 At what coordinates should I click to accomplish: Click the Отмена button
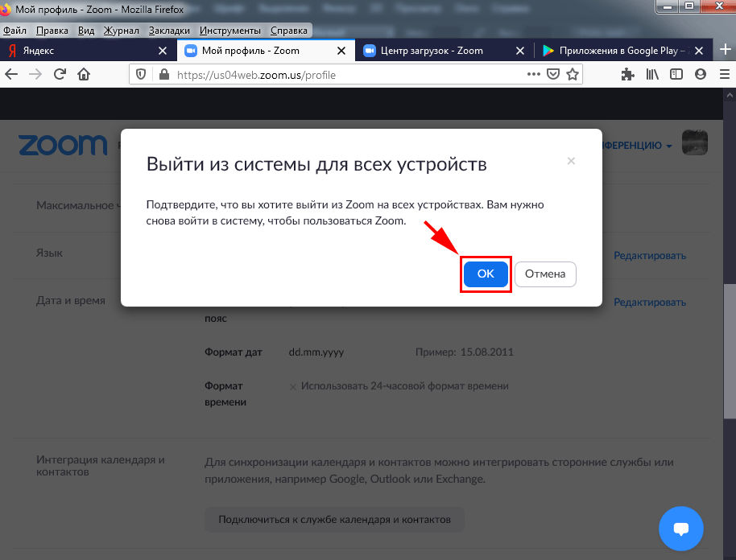[545, 274]
